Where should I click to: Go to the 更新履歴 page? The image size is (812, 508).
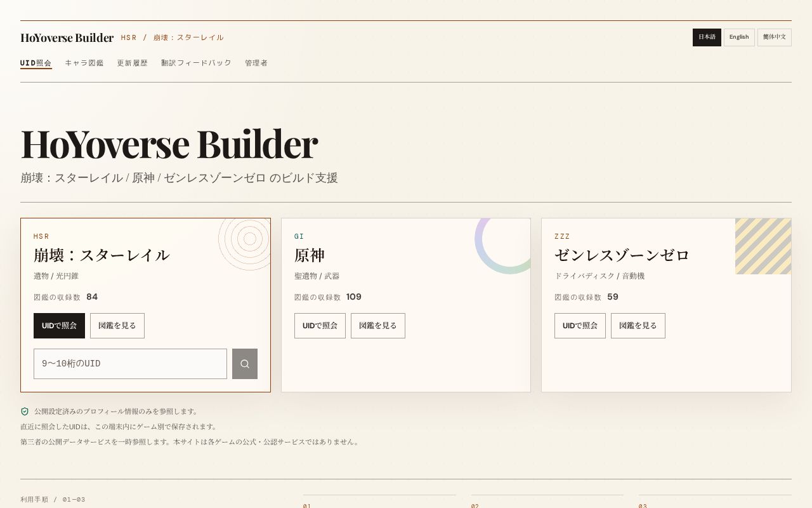[132, 63]
